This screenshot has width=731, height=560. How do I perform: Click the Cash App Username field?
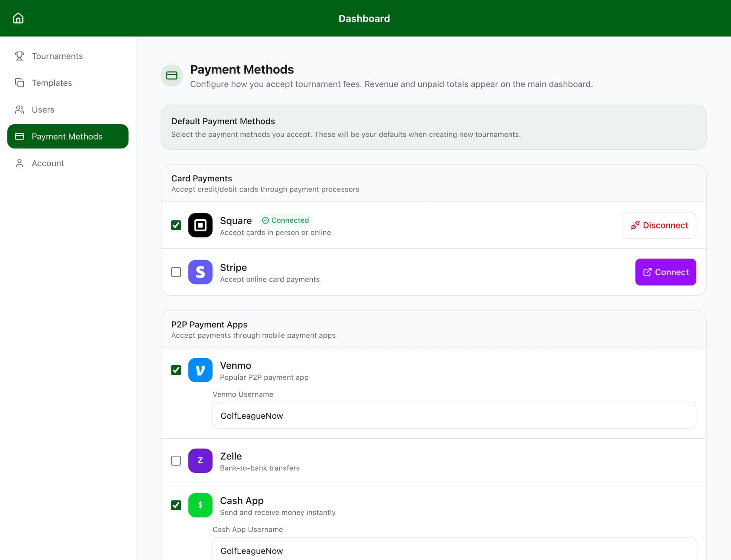point(454,549)
